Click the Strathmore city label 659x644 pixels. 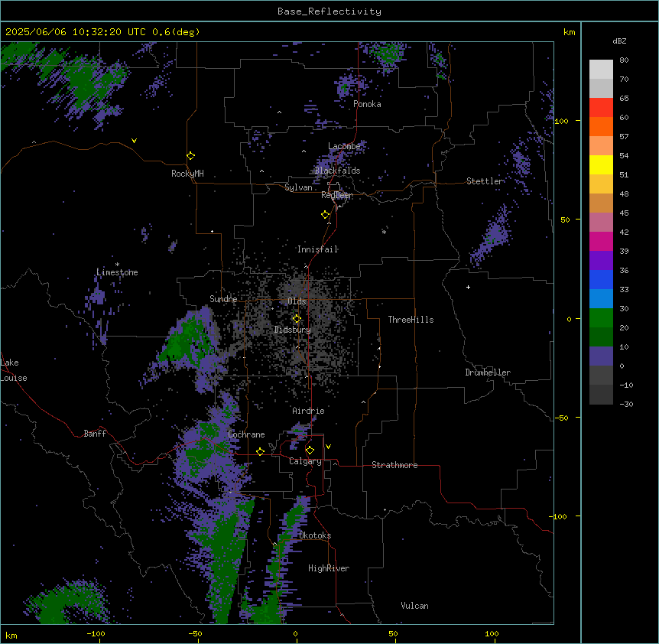[x=394, y=465]
